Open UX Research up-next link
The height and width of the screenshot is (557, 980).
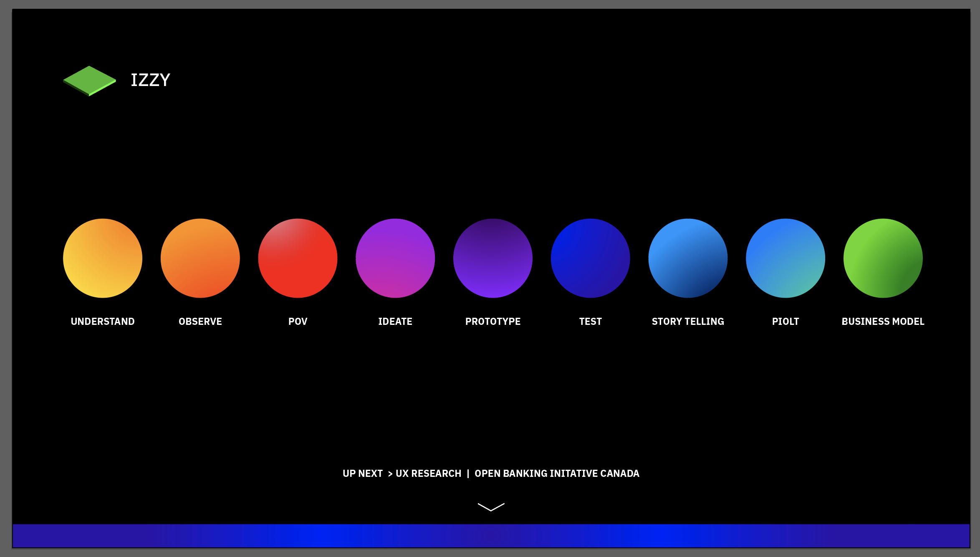tap(428, 473)
